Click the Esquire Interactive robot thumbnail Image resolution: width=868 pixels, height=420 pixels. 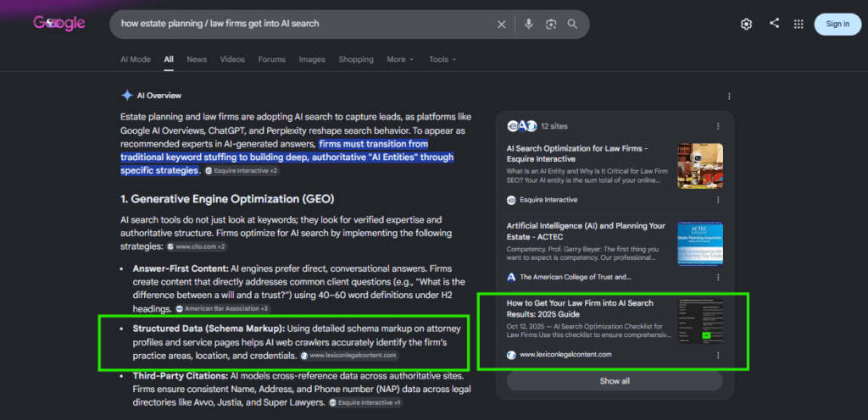[x=700, y=166]
